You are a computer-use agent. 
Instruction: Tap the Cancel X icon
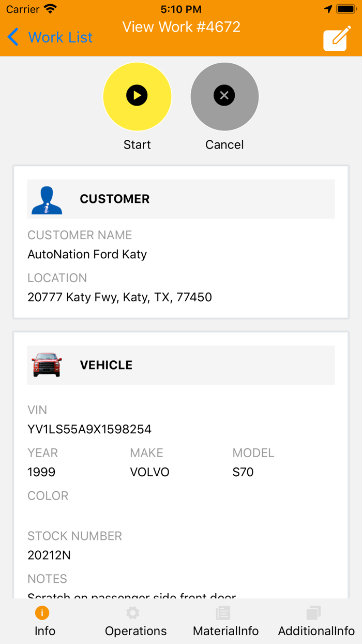(x=224, y=96)
